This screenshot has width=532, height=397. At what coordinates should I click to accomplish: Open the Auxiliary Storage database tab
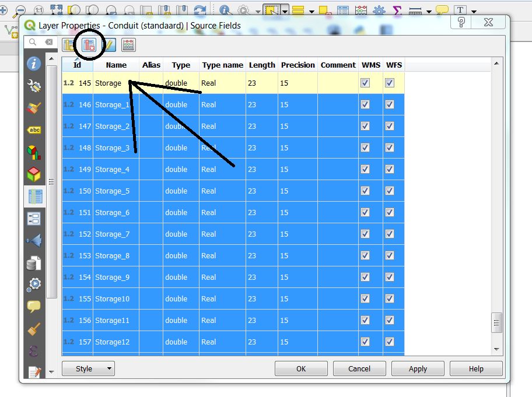point(34,263)
